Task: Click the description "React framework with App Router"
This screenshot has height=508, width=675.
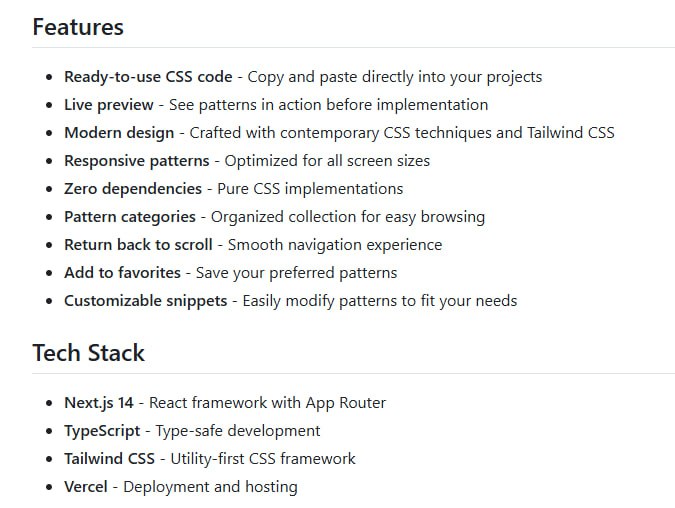Action: point(267,403)
